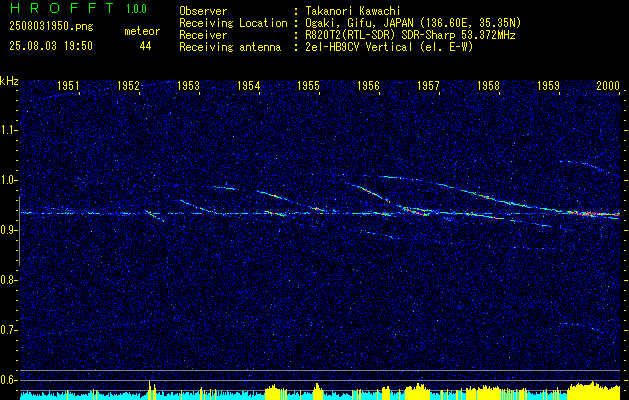
Task: Click the Receiving Location Ogaki, Gifu text
Action: pos(413,23)
